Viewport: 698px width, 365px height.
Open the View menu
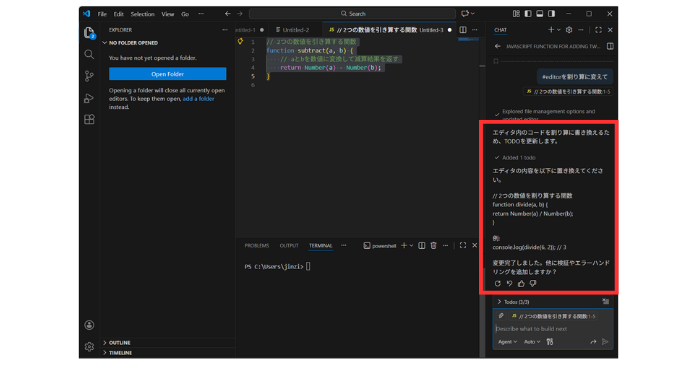click(168, 14)
